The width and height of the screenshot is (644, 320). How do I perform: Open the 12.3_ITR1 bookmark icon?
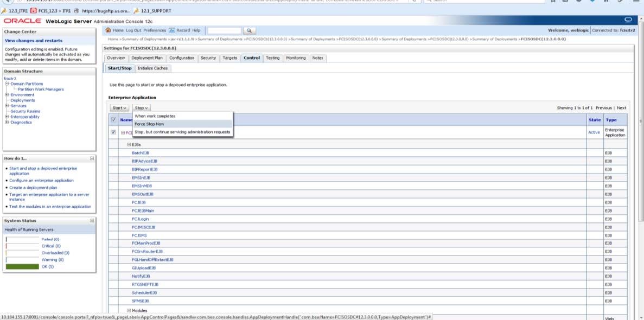(x=4, y=11)
